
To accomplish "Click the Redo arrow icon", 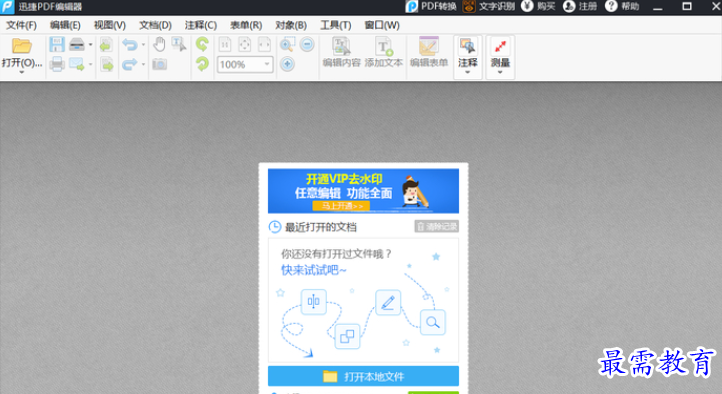I will click(130, 64).
